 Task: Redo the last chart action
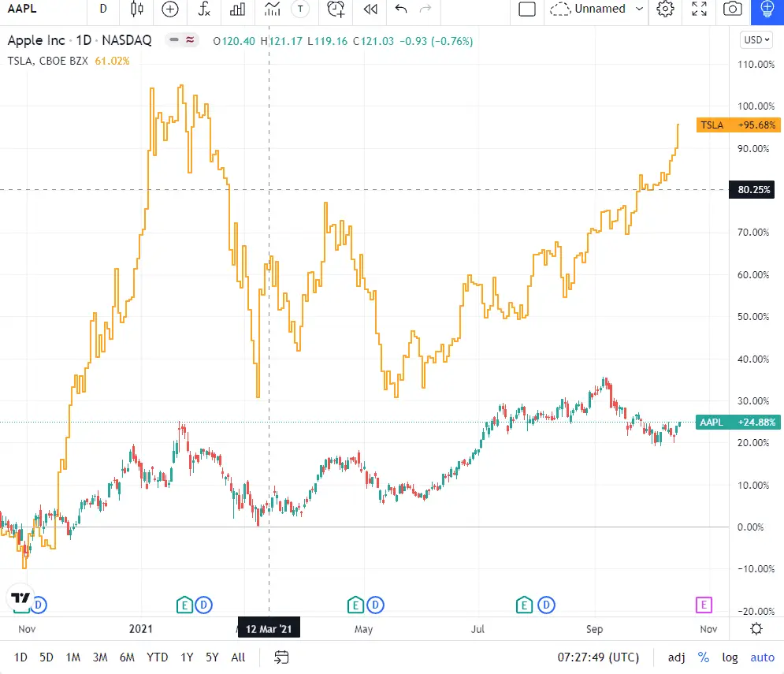pyautogui.click(x=425, y=9)
